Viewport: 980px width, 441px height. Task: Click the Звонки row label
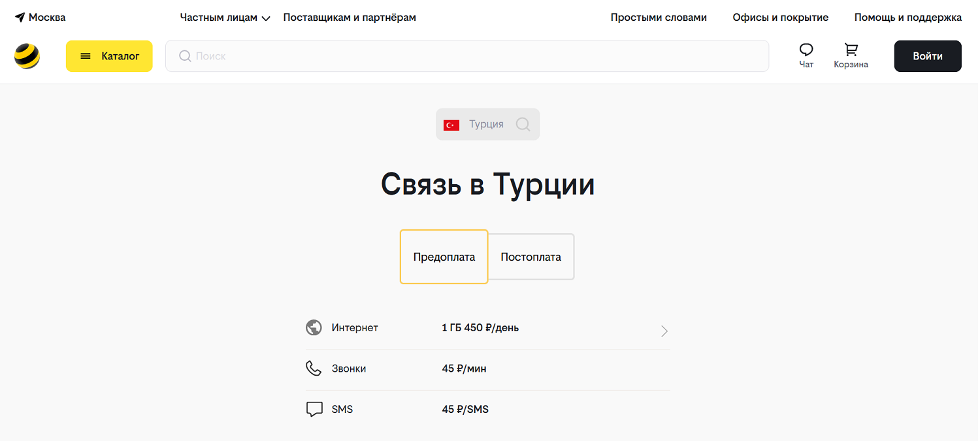click(349, 369)
